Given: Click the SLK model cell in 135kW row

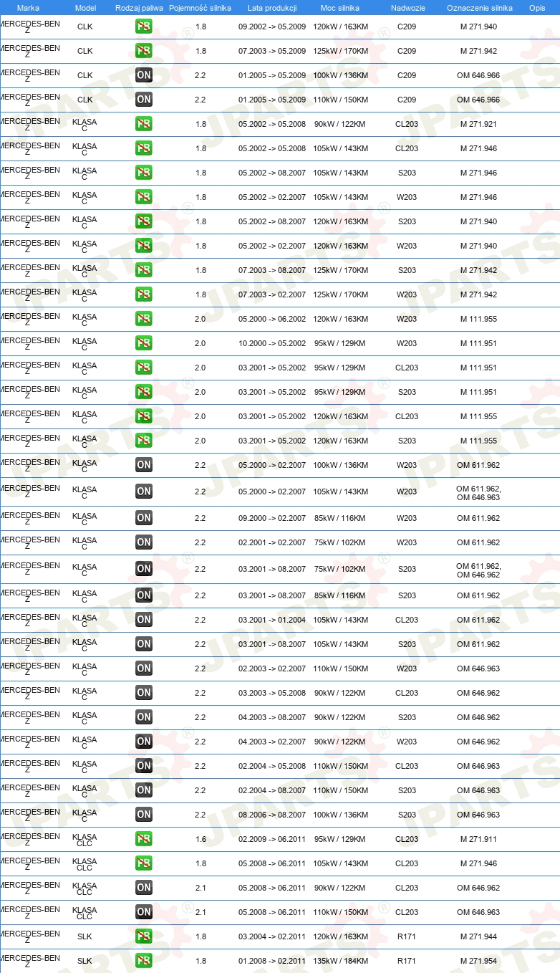Looking at the screenshot, I should 85,961.
